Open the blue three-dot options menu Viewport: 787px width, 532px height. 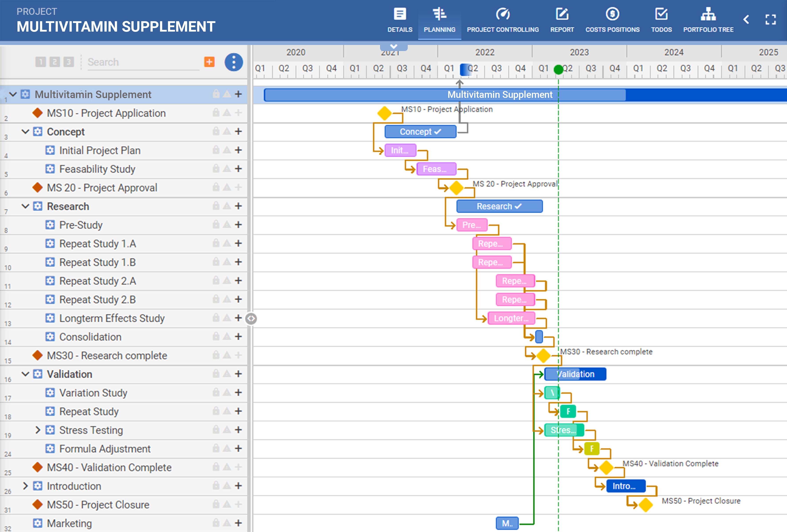pos(234,62)
